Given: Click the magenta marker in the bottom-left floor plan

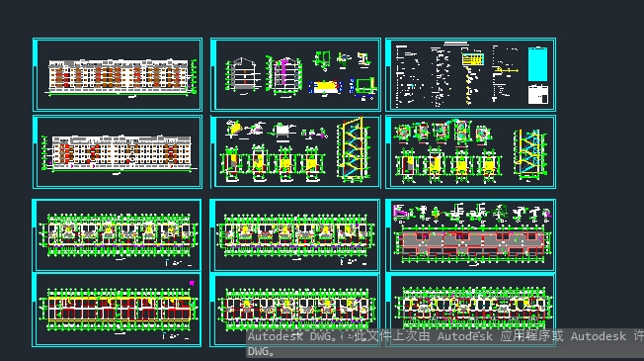Looking at the screenshot, I should pyautogui.click(x=192, y=283).
